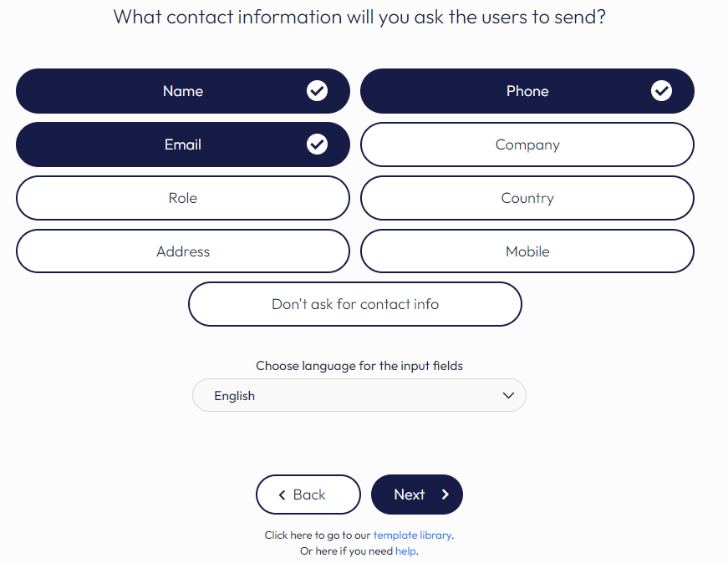Follow the help link
This screenshot has width=728, height=563.
pyautogui.click(x=405, y=551)
